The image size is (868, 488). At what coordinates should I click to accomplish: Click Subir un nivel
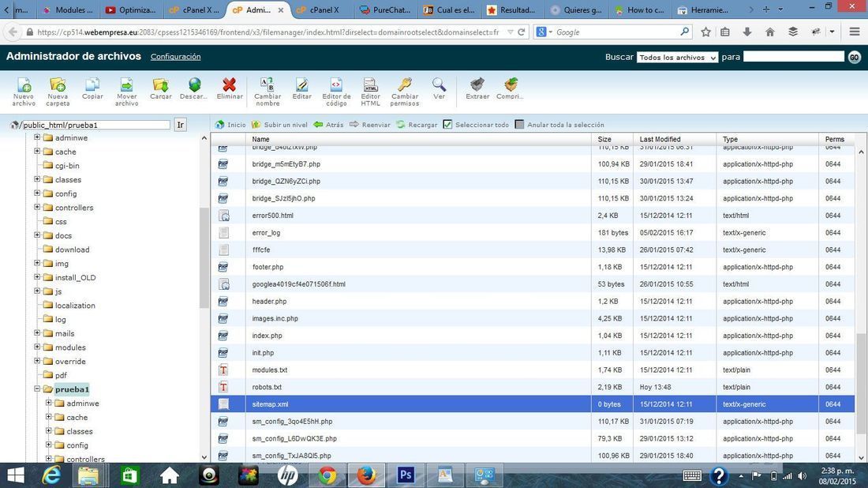(x=279, y=125)
